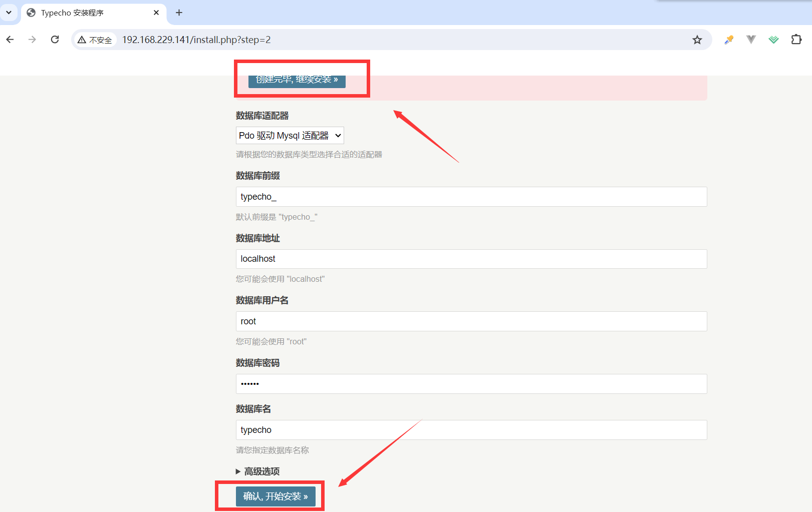The height and width of the screenshot is (512, 812).
Task: Click the 数据库名 label
Action: 253,409
